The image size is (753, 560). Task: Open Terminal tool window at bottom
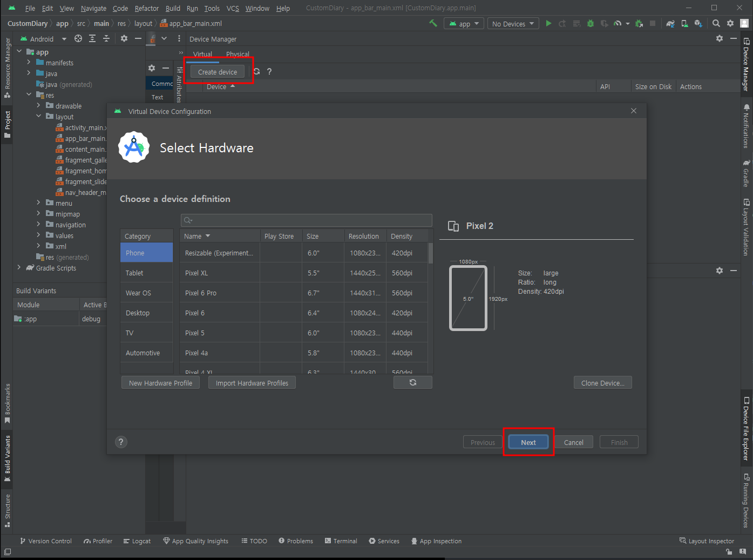[x=341, y=541]
